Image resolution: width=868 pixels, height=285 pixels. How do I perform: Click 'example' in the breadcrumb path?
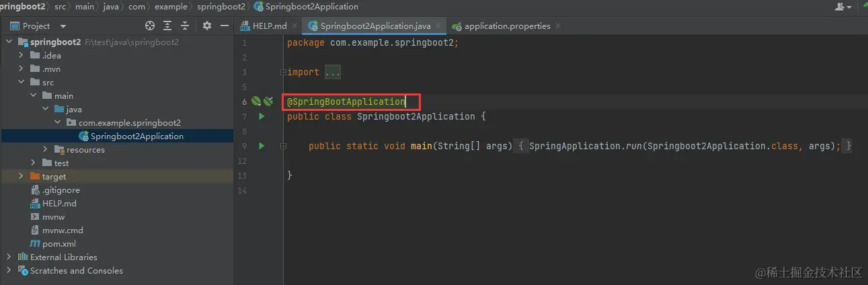tap(171, 6)
